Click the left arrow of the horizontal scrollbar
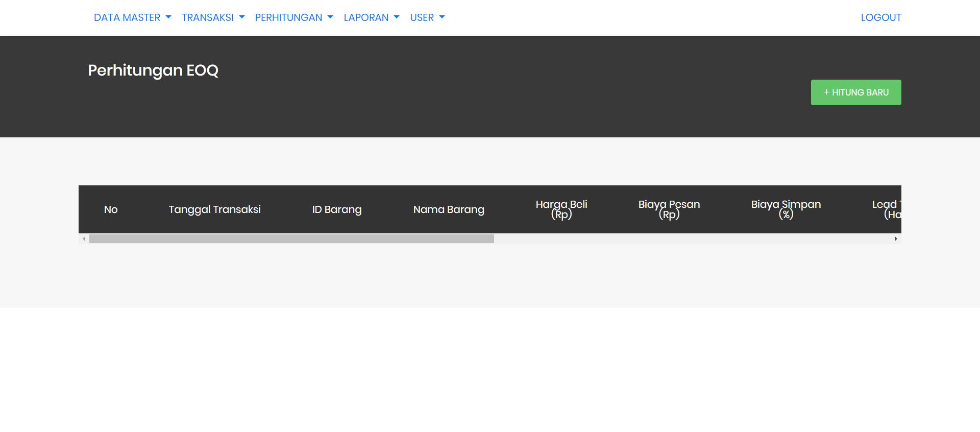This screenshot has width=980, height=432. tap(84, 238)
